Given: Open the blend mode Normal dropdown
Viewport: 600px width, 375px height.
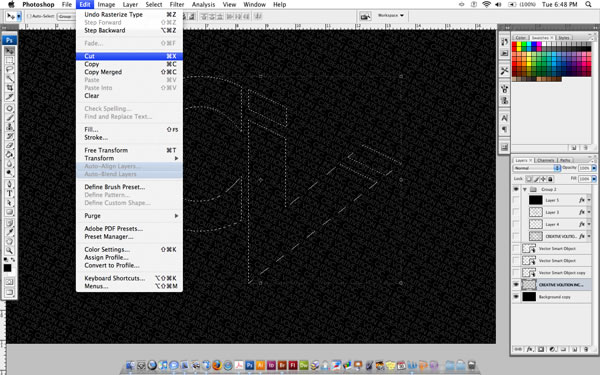Looking at the screenshot, I should click(536, 168).
